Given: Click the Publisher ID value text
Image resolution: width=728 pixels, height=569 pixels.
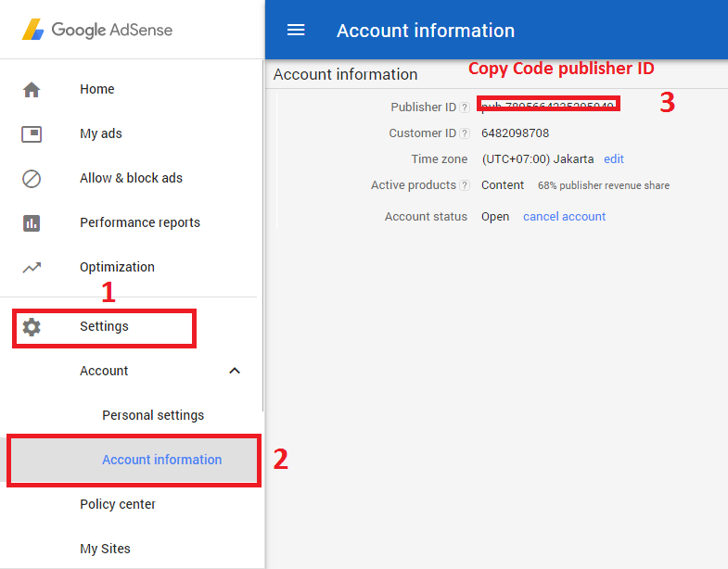Looking at the screenshot, I should click(548, 107).
